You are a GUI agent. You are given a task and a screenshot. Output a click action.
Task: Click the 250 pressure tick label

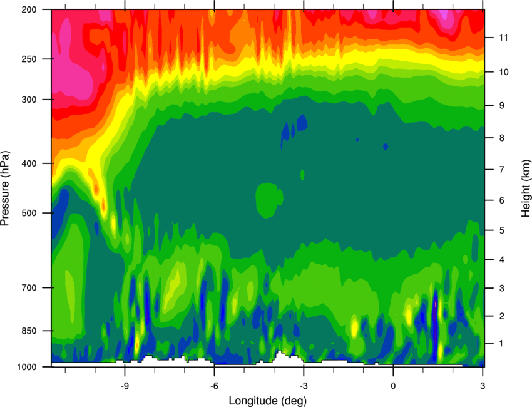point(29,59)
